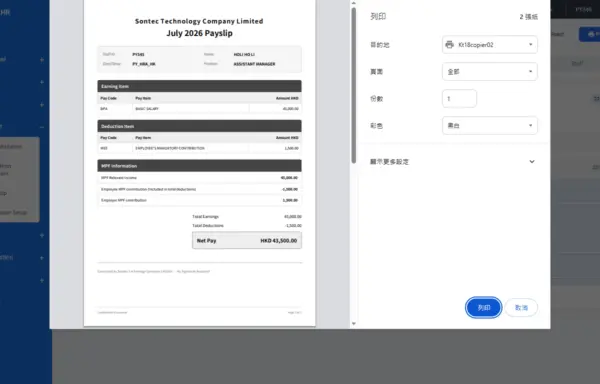Click the 'MPF Information' section header

199,166
